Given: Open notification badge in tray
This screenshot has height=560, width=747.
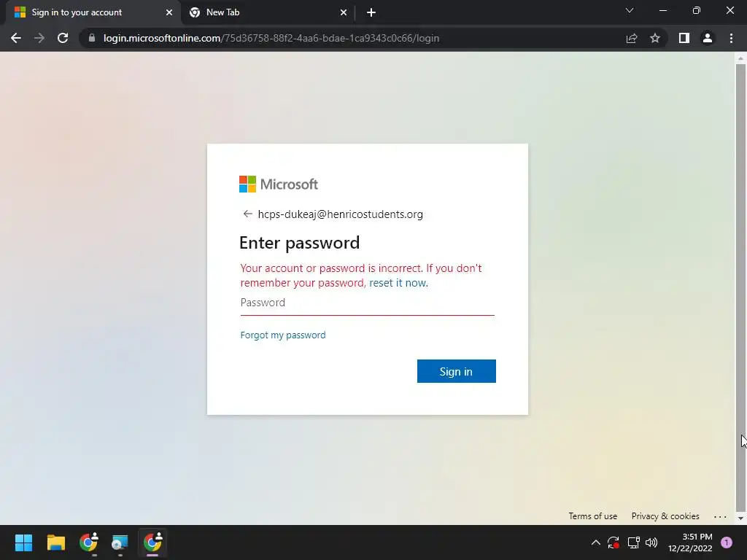Looking at the screenshot, I should point(727,542).
